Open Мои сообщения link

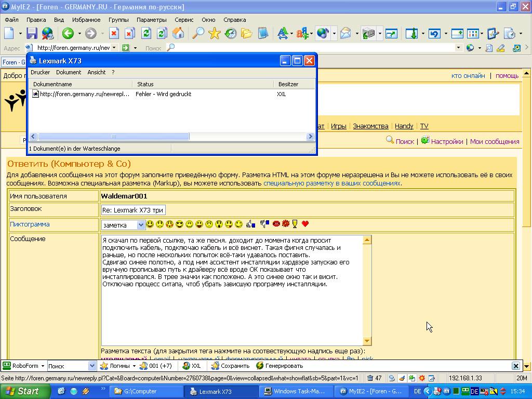point(495,141)
